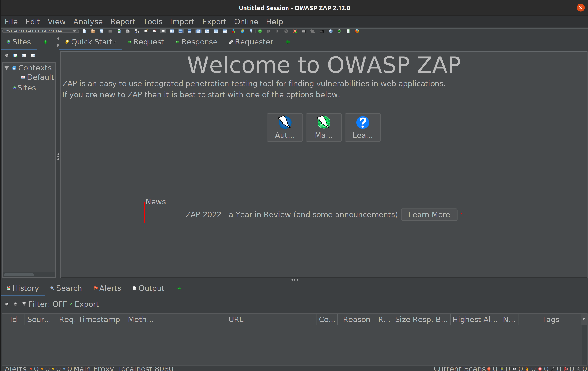Create a new context with the window-plus icon

(x=15, y=55)
